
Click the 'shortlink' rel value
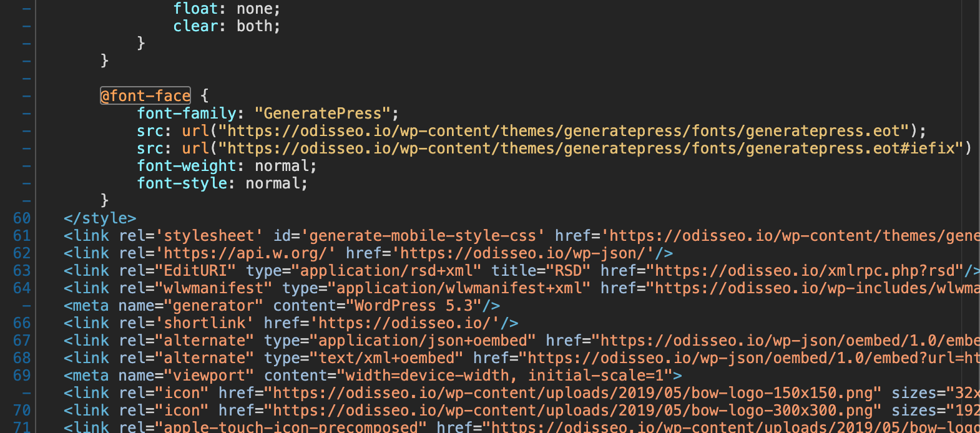(205, 323)
